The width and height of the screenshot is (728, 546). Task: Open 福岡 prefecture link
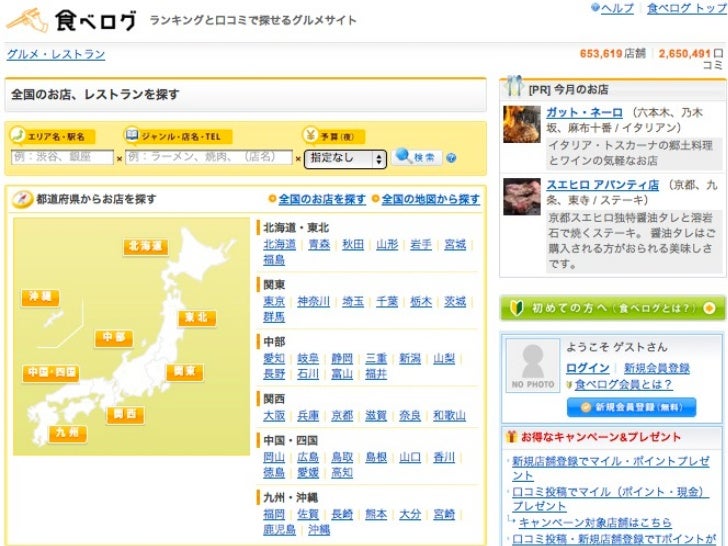click(274, 514)
